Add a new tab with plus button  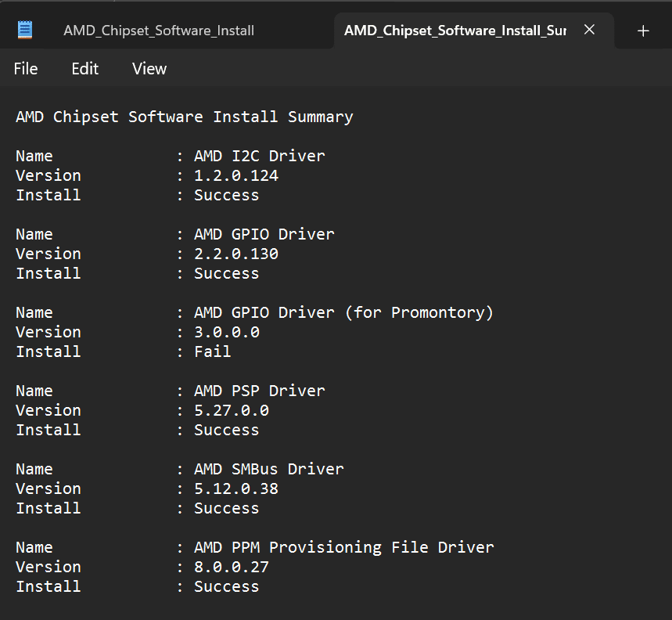(643, 31)
